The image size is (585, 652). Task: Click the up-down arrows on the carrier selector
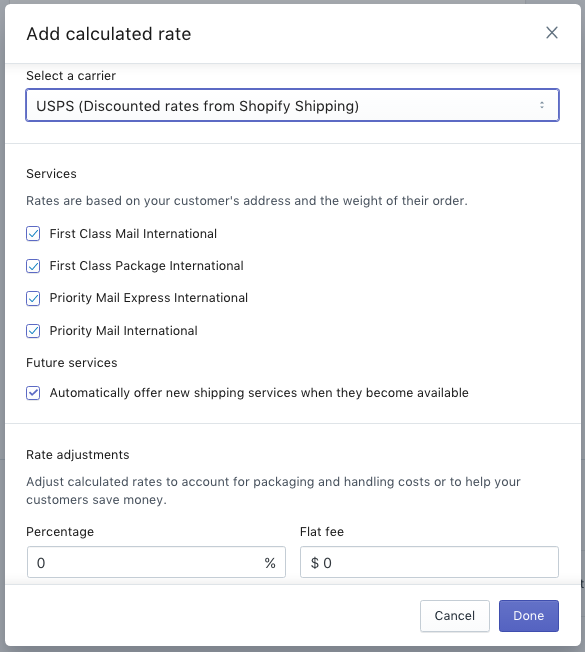click(x=542, y=105)
